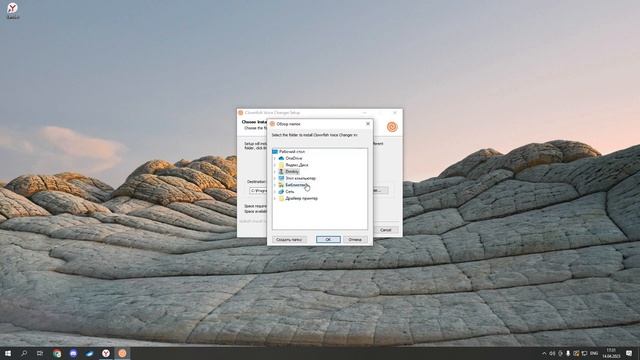The image size is (640, 360).
Task: Close the Обзор папок dialog
Action: [368, 124]
